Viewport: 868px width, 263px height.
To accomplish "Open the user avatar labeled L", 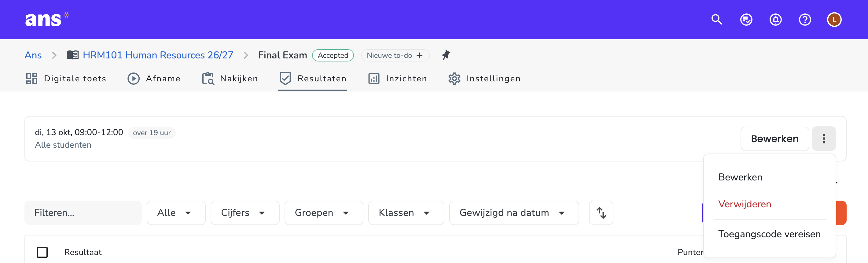I will (834, 20).
